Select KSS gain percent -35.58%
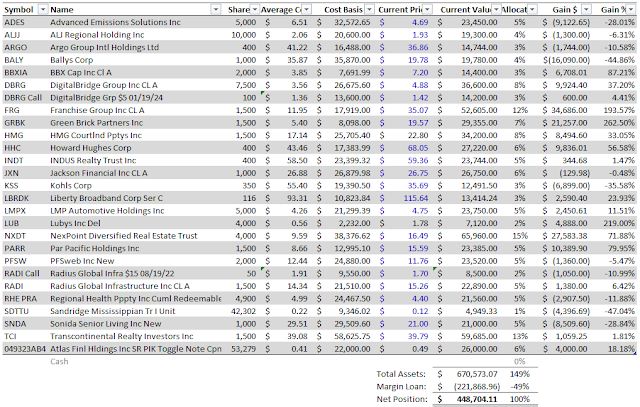This screenshot has height=407, width=640. coord(620,186)
